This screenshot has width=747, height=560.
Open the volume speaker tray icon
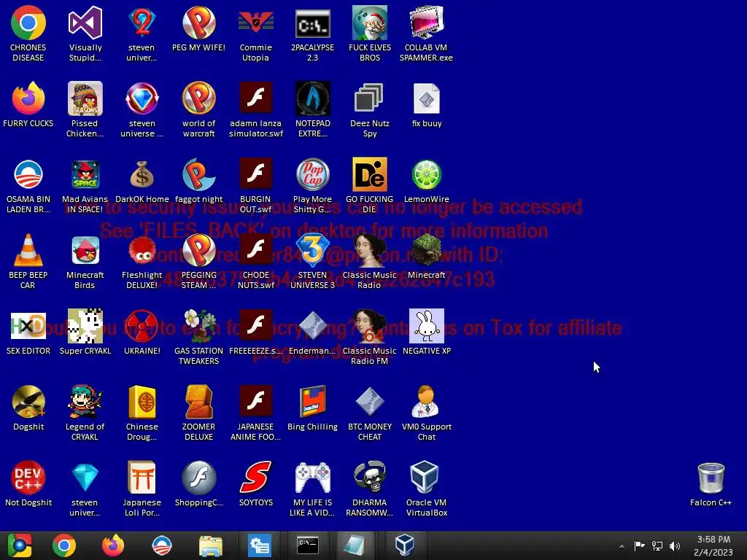pyautogui.click(x=675, y=545)
